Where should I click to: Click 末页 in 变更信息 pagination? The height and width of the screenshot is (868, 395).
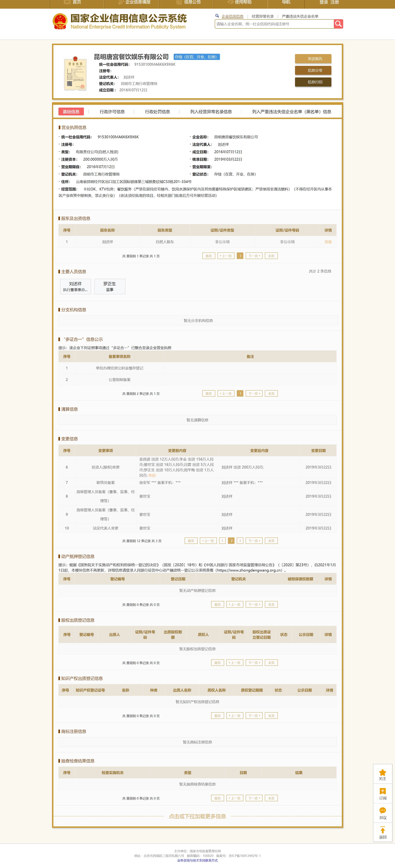271,541
